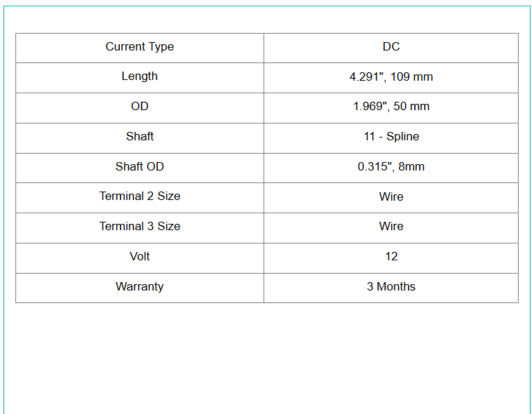Image resolution: width=532 pixels, height=414 pixels.
Task: Select the Wire value for Terminal 3
Action: coord(391,227)
